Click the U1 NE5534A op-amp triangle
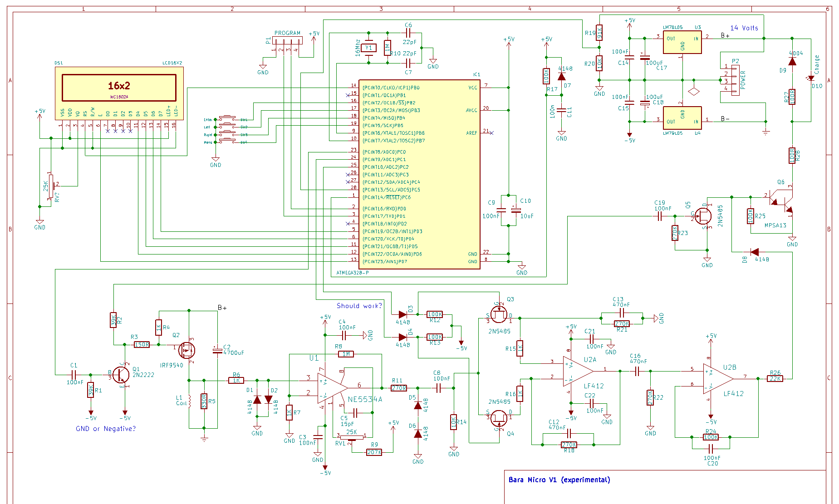Screen dimensions: 839x504 (x=333, y=388)
